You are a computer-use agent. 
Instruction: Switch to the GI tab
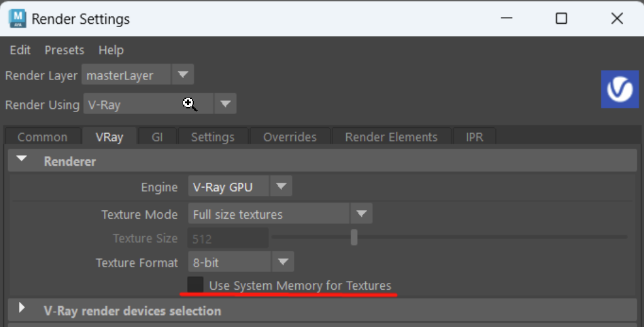(x=157, y=137)
